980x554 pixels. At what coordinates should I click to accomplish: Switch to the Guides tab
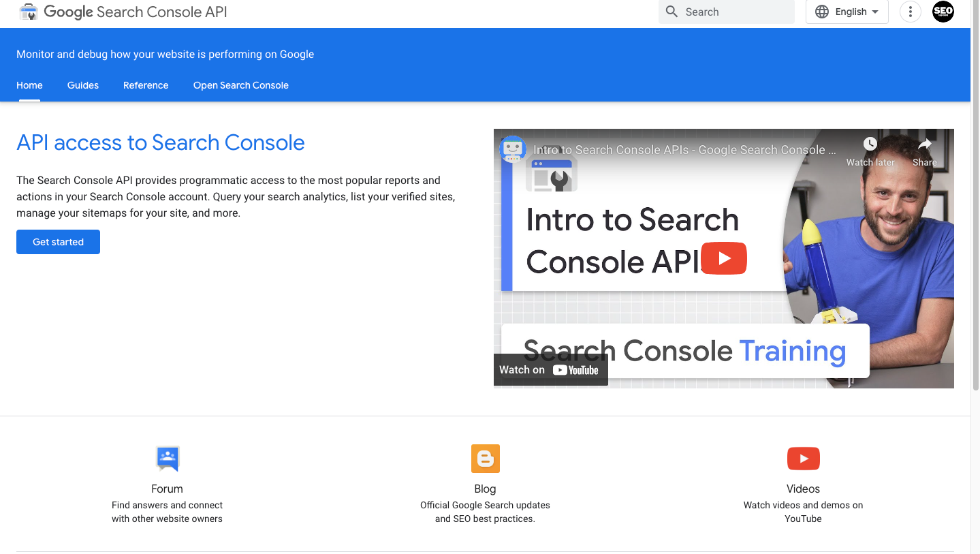click(83, 85)
